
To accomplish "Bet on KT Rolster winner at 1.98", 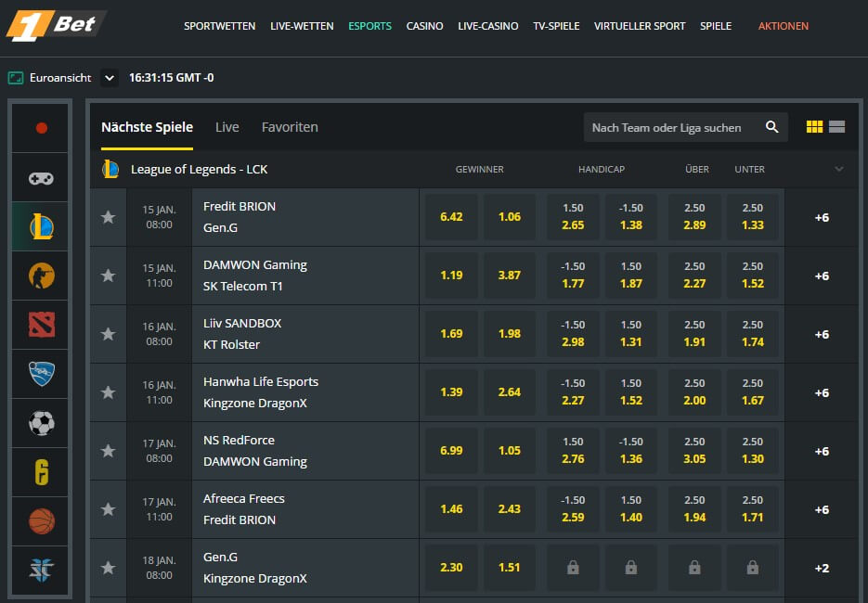I will [x=510, y=334].
